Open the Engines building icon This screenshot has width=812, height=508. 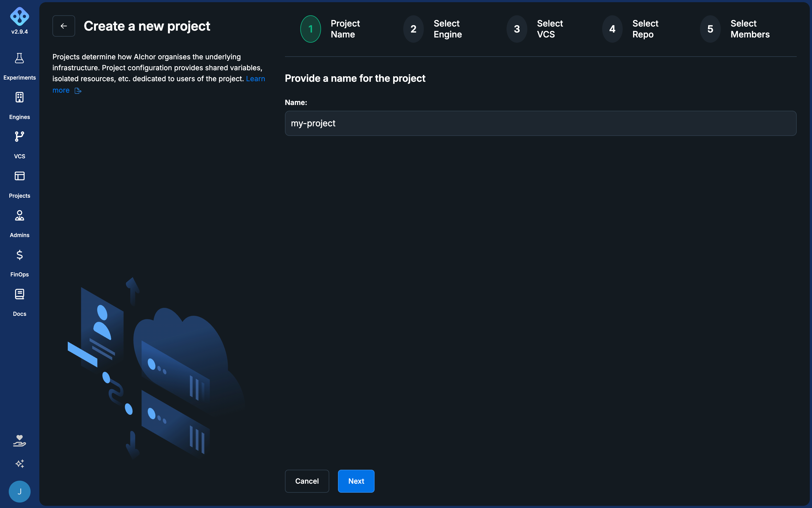click(x=19, y=97)
